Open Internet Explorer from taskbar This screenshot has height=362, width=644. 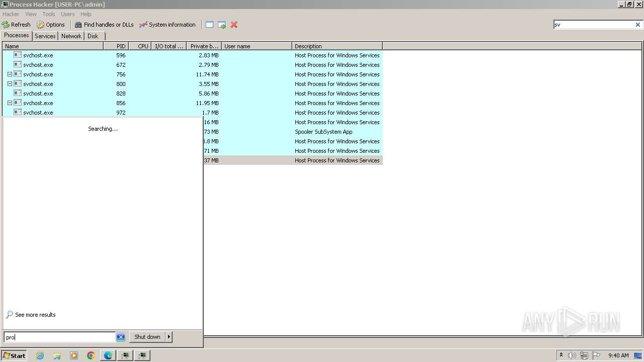40,355
